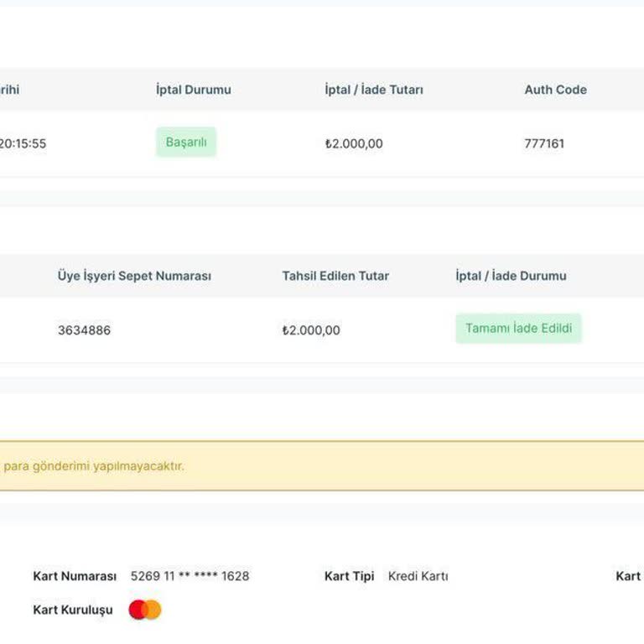Click the Kart Tipi label
The width and height of the screenshot is (644, 644).
pos(349,576)
